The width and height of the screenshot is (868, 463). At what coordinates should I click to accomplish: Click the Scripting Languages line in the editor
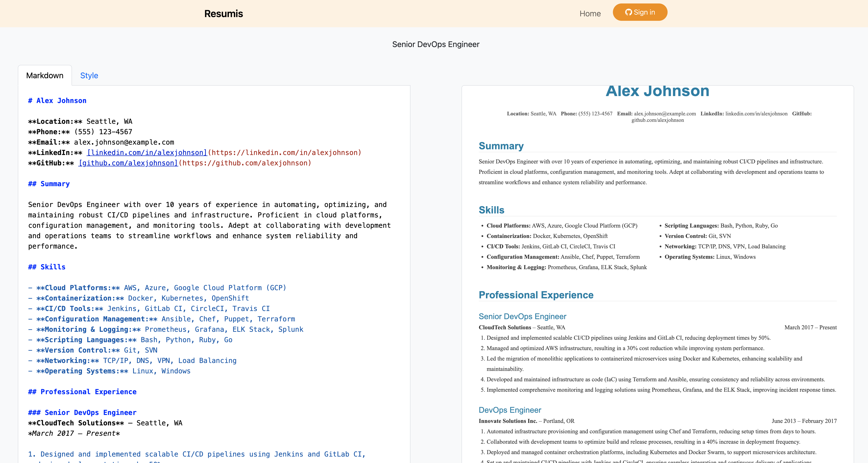coord(130,340)
